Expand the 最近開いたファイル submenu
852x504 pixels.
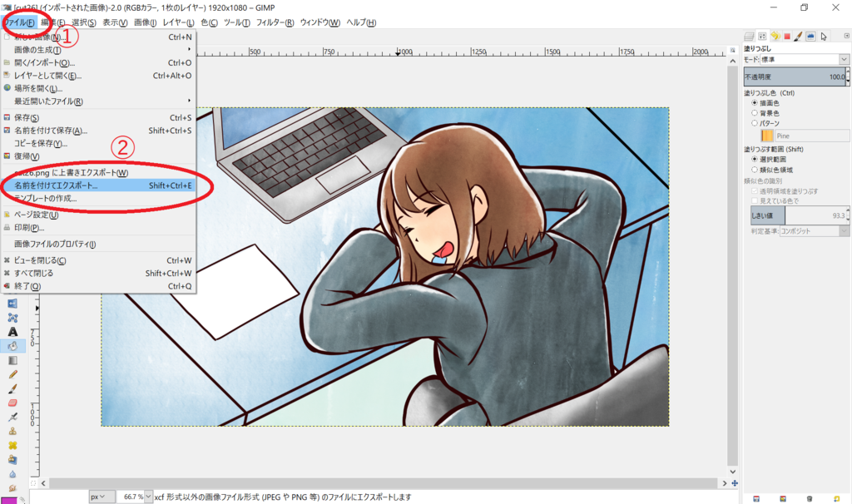(99, 101)
